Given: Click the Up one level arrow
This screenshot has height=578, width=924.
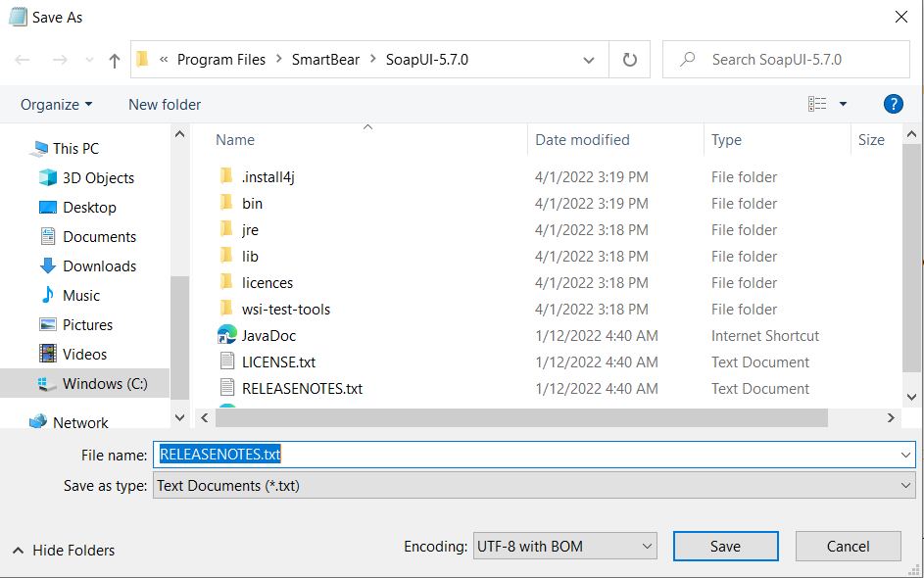Looking at the screenshot, I should tap(115, 60).
